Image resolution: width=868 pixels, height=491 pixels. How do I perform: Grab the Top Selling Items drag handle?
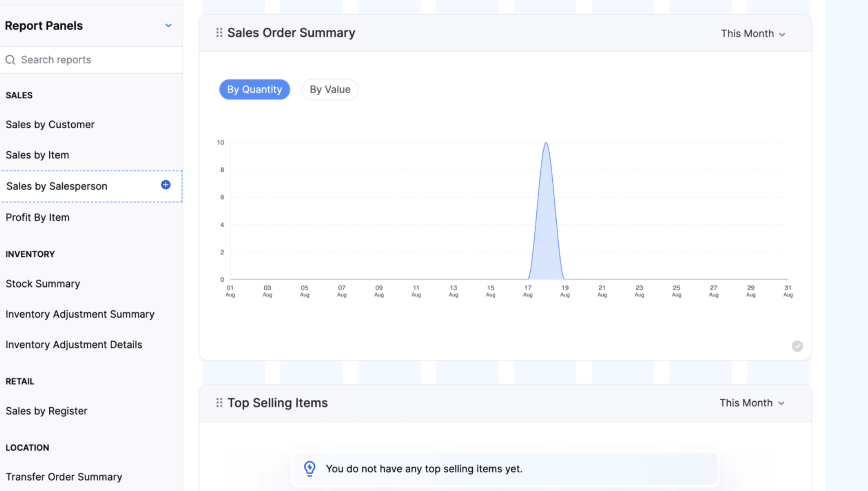pos(219,403)
